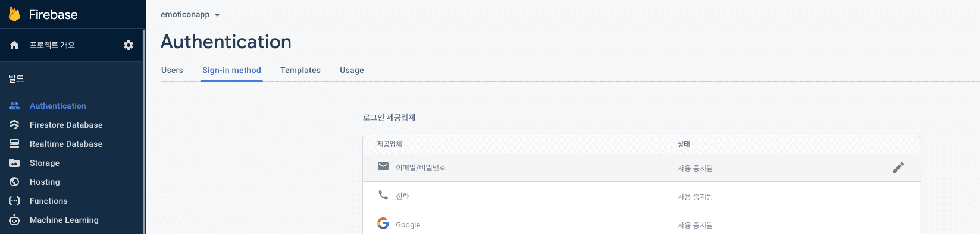The height and width of the screenshot is (234, 980).
Task: Open project settings gear icon
Action: click(x=129, y=45)
